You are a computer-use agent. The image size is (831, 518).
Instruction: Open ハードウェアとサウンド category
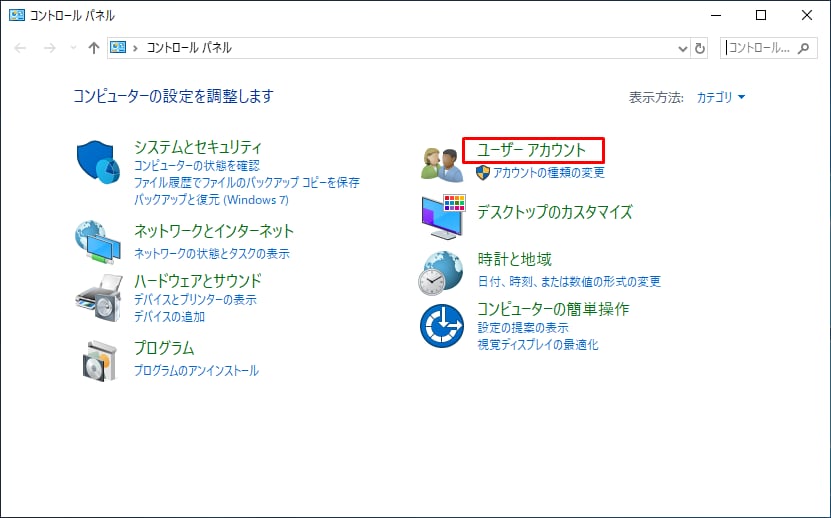point(198,280)
